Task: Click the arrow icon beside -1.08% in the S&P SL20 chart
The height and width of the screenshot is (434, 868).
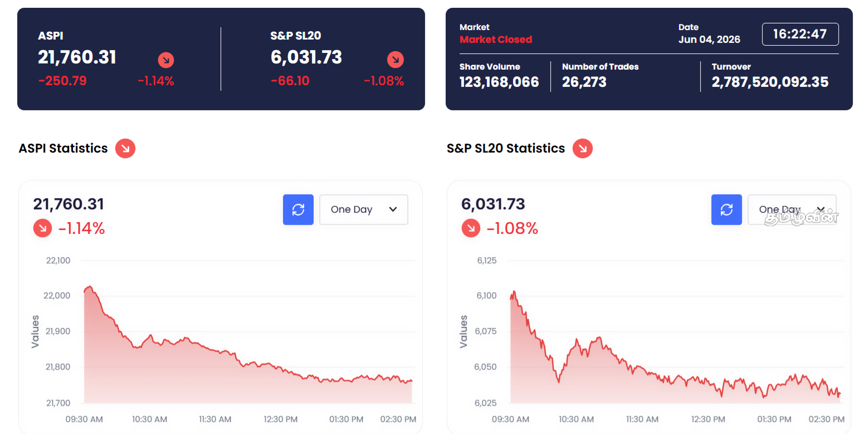Action: [x=471, y=228]
